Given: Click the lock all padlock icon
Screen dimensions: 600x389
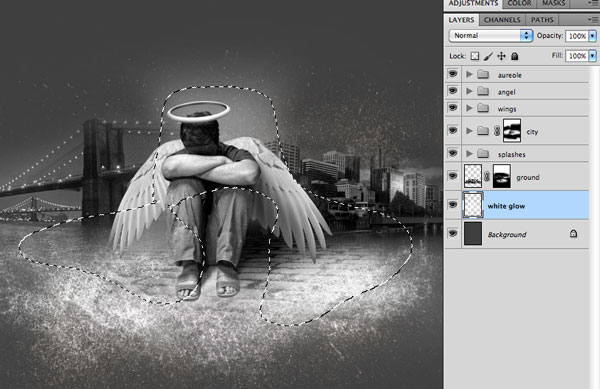Looking at the screenshot, I should click(x=515, y=56).
